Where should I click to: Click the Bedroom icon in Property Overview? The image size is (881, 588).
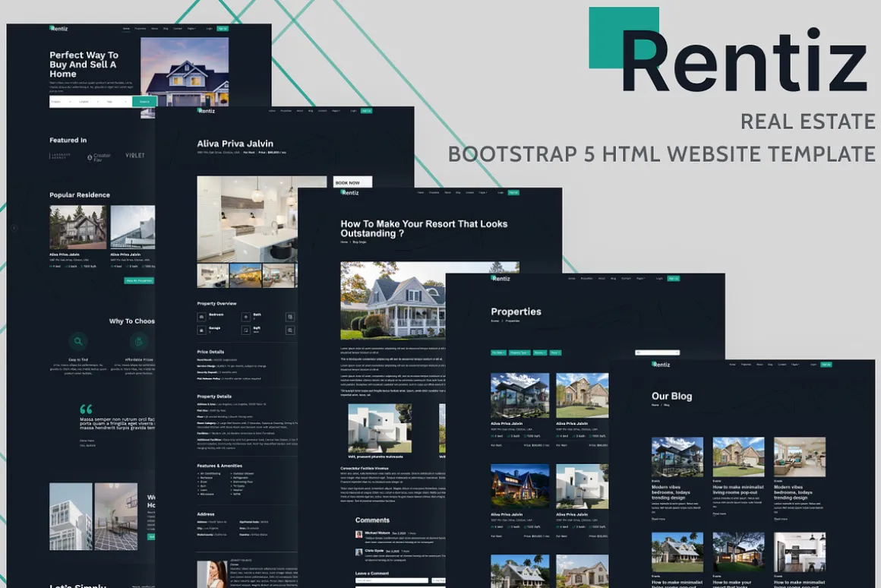(x=201, y=317)
